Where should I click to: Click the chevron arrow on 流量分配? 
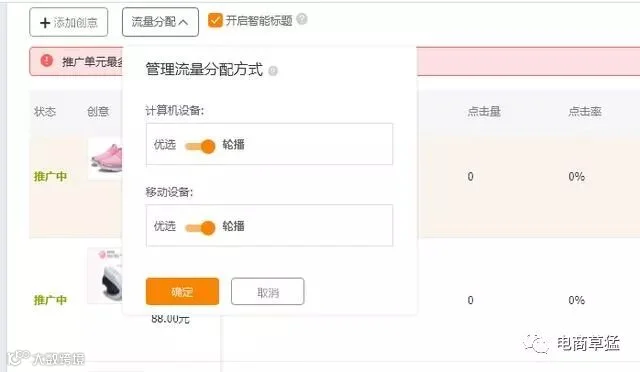pos(184,22)
